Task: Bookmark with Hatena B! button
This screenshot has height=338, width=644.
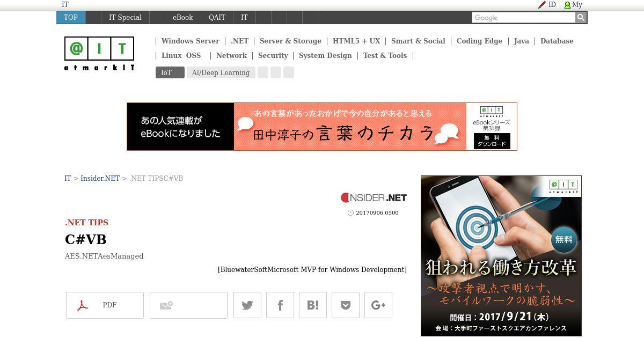Action: (x=313, y=305)
